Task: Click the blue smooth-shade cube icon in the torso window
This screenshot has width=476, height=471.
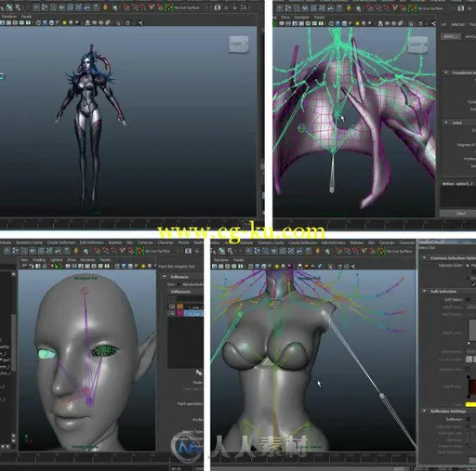Action: 258,266
